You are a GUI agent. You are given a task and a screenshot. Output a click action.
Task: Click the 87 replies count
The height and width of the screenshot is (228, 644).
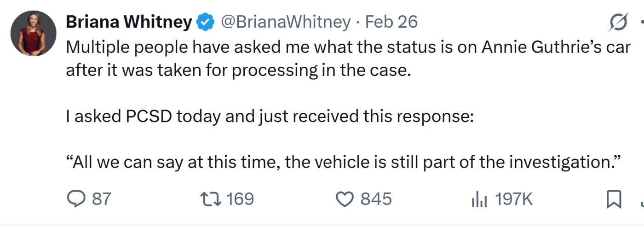102,199
